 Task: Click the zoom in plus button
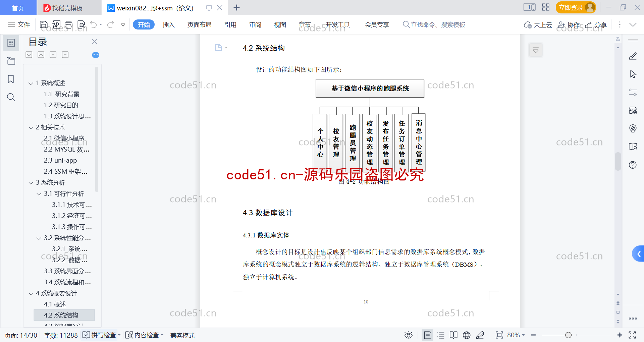pos(620,335)
